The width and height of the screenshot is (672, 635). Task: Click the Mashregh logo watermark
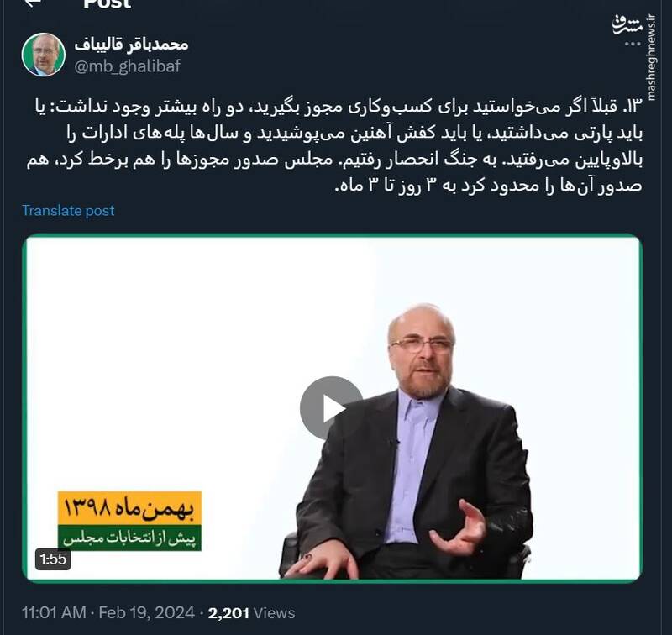coord(627,25)
